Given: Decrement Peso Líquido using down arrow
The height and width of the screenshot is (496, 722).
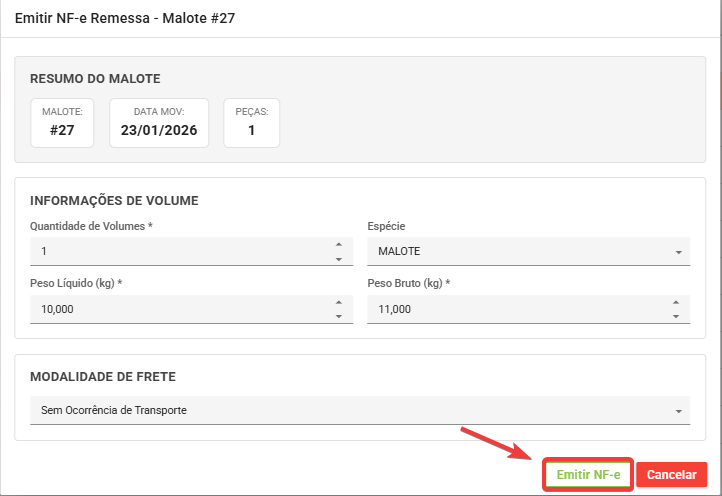Looking at the screenshot, I should tap(338, 316).
